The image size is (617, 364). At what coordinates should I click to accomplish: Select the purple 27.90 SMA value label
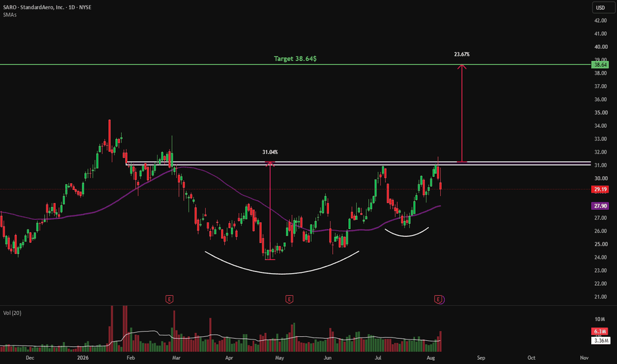coord(600,206)
